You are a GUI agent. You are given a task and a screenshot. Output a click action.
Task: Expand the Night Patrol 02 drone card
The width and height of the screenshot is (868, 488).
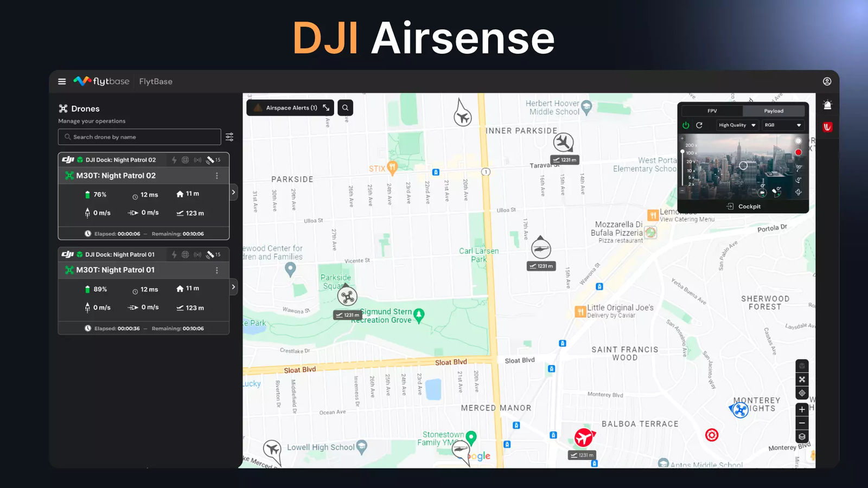[233, 192]
